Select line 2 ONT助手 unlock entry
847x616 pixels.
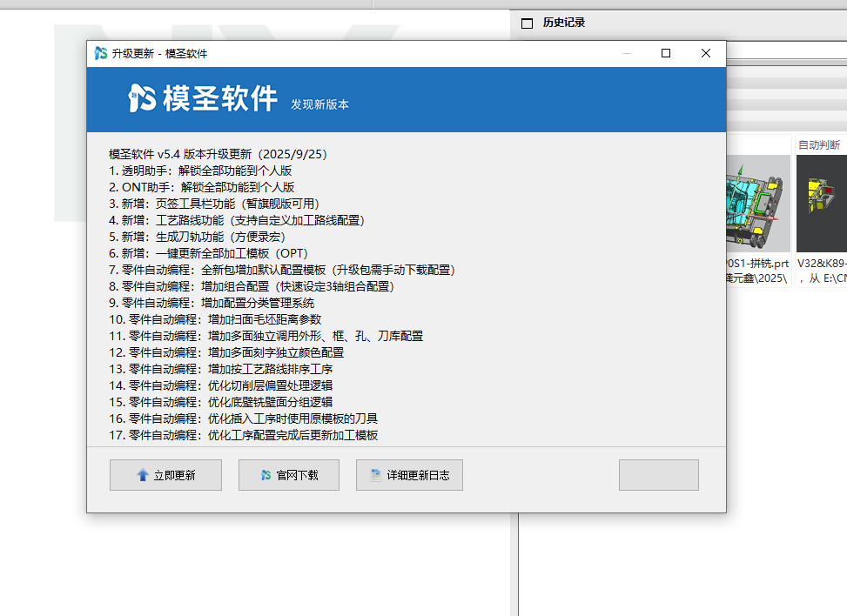coord(201,187)
